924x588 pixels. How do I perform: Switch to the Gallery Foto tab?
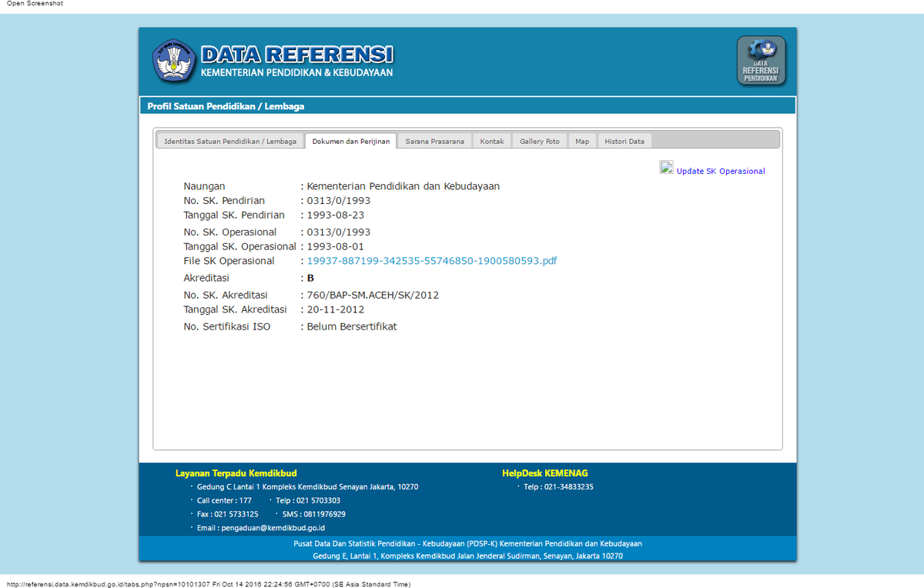pyautogui.click(x=539, y=141)
